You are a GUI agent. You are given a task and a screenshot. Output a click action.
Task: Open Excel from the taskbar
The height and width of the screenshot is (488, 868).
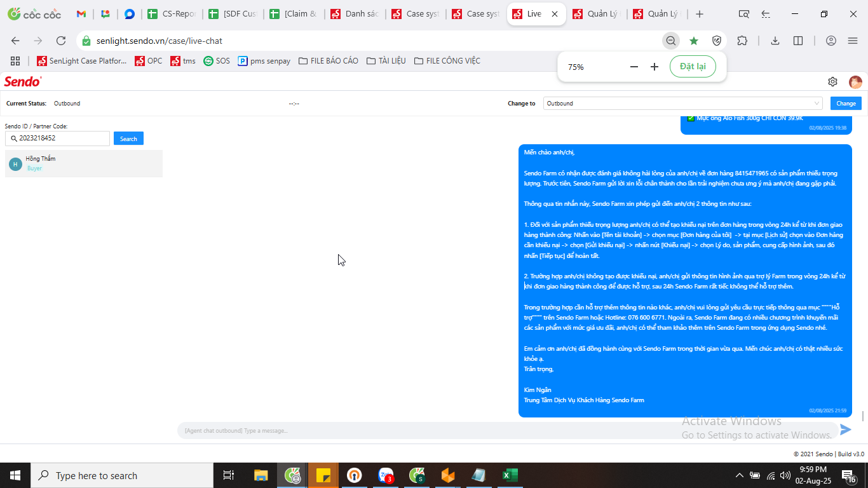click(x=510, y=475)
